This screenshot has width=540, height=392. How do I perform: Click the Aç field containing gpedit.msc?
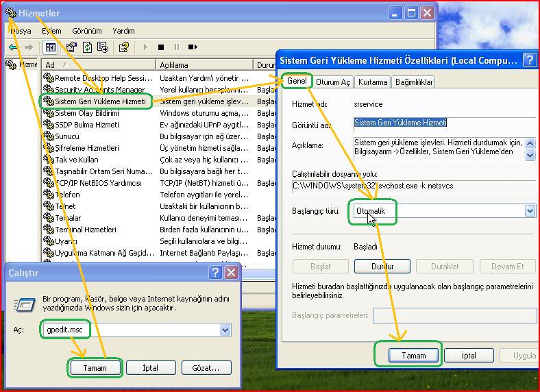pos(136,330)
